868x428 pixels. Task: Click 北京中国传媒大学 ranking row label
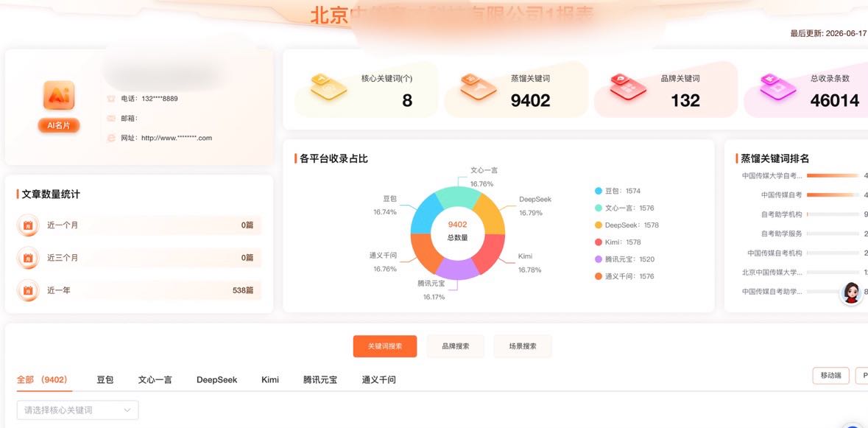tap(772, 273)
